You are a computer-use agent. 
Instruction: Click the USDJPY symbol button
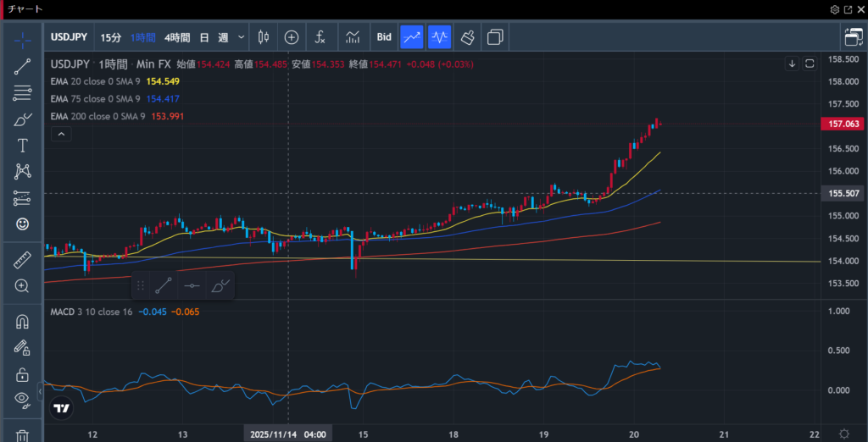(71, 37)
